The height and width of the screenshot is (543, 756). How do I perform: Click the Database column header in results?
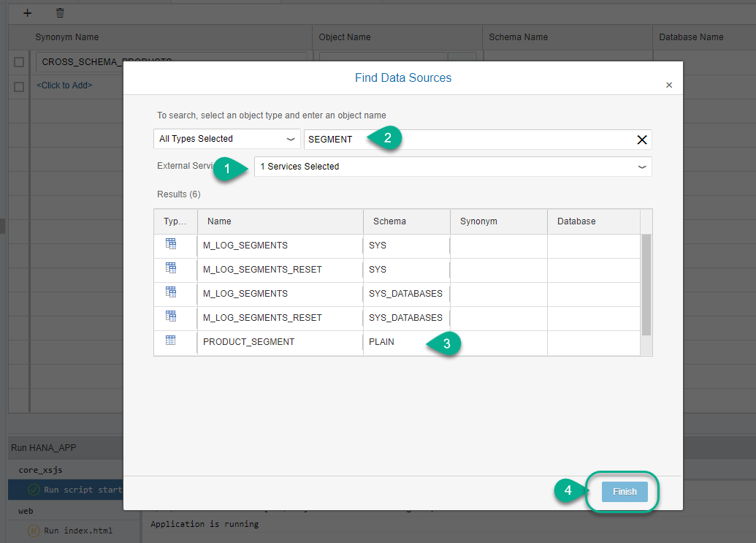[594, 221]
